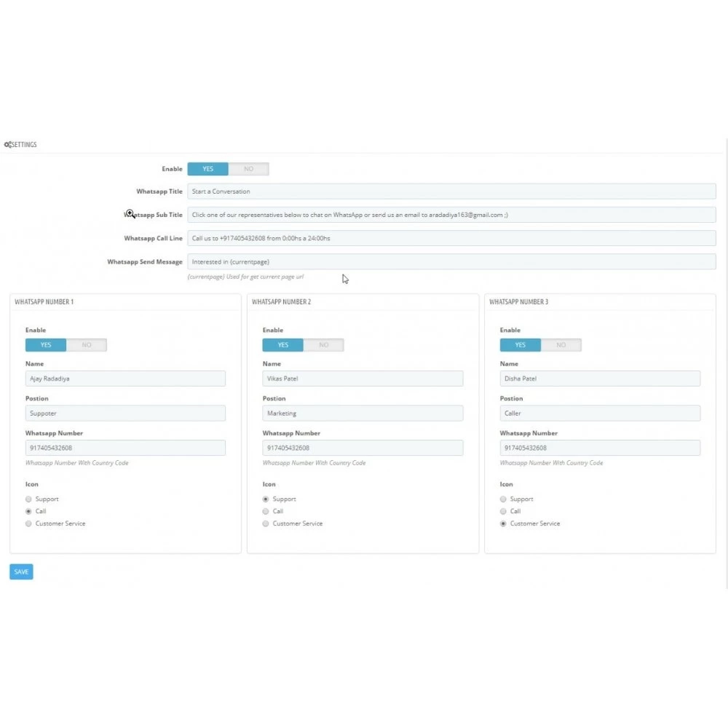
Task: Click the WHATSAPP NUMBER 1 panel heading
Action: pos(44,302)
